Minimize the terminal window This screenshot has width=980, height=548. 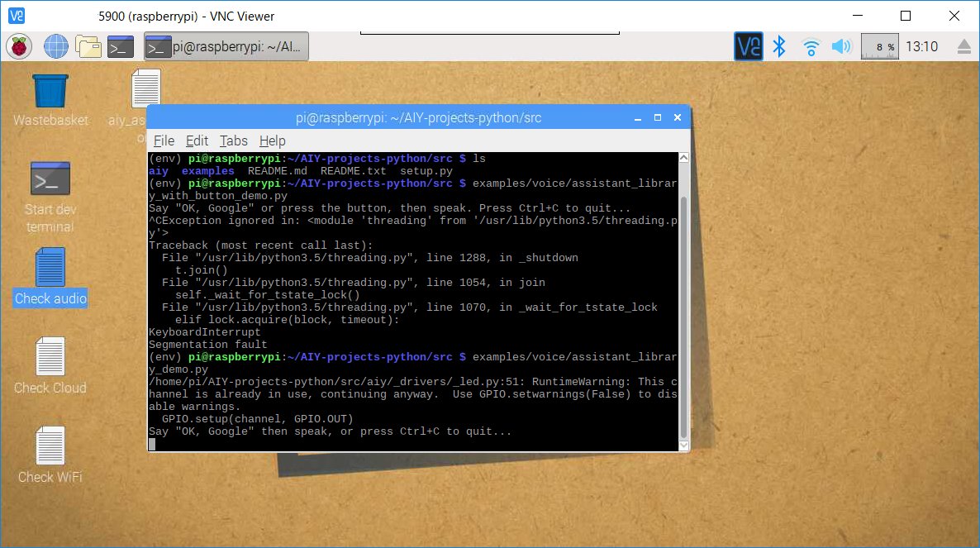[x=638, y=117]
